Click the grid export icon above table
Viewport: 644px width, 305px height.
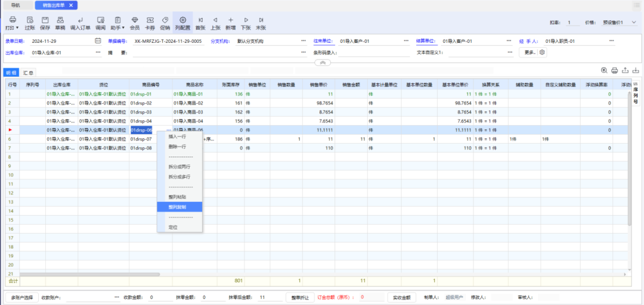[x=625, y=70]
